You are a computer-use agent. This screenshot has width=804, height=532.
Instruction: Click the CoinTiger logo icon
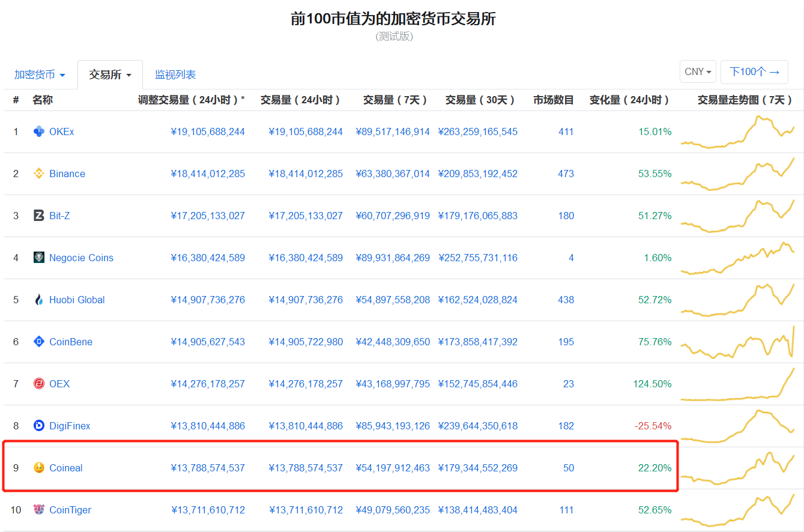(39, 510)
